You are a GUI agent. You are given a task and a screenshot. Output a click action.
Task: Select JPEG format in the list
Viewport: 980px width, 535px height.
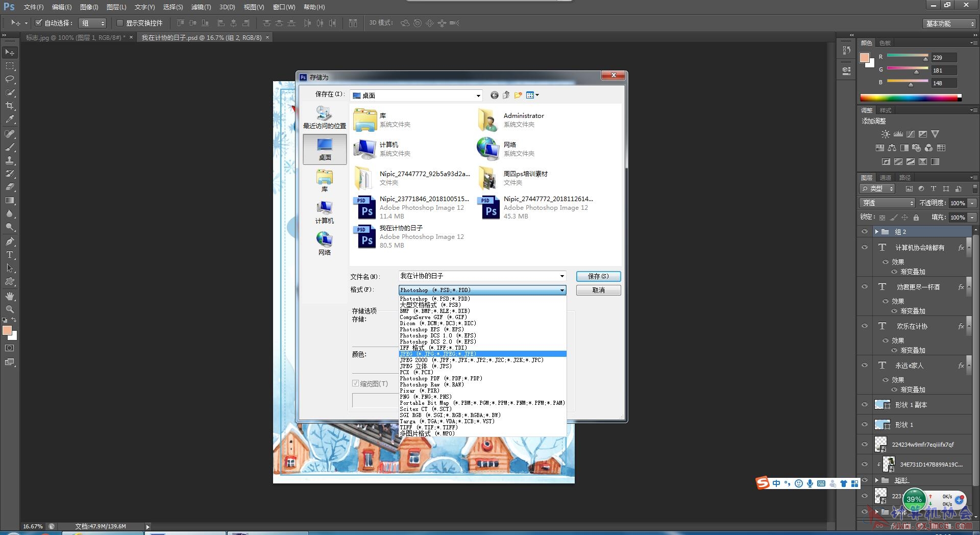(482, 354)
